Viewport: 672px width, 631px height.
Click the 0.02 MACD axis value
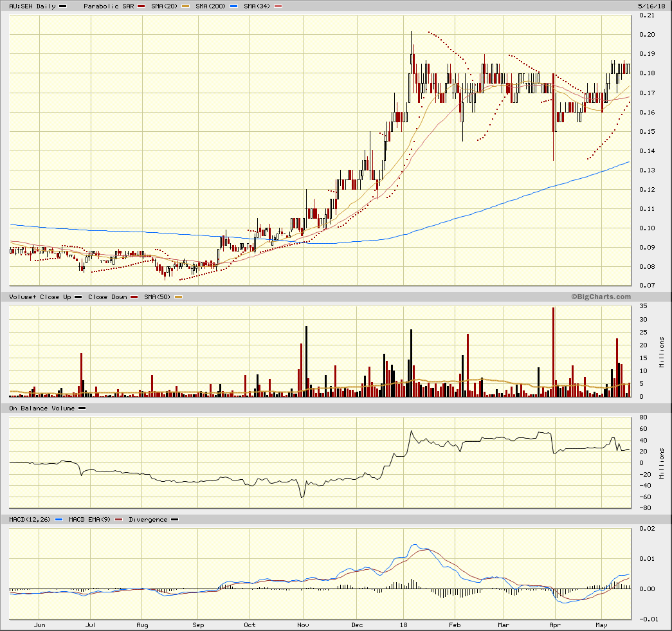[x=647, y=529]
